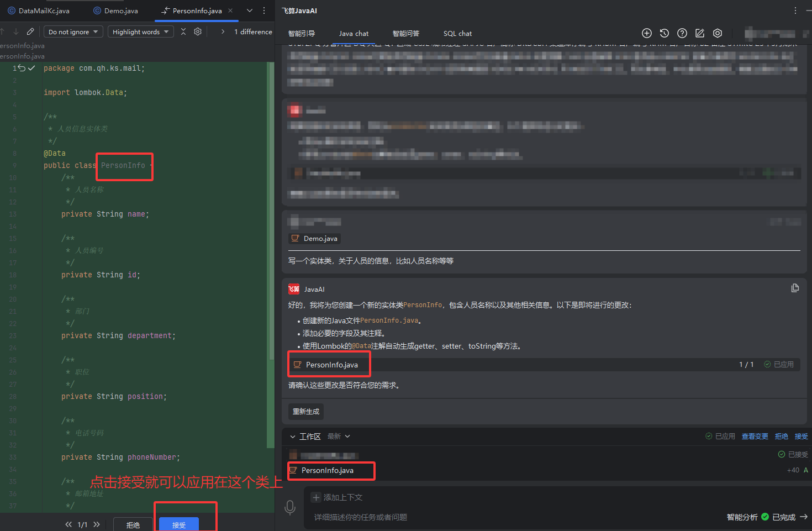Open the 最新 dropdown in workspace
Screen dimensions: 812x531
[339, 436]
